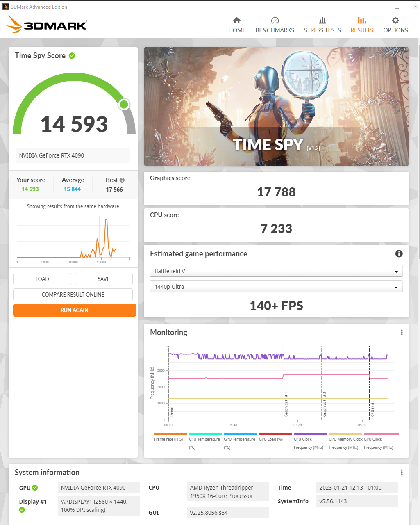
Task: Click the score distribution histogram chart
Action: (x=73, y=239)
